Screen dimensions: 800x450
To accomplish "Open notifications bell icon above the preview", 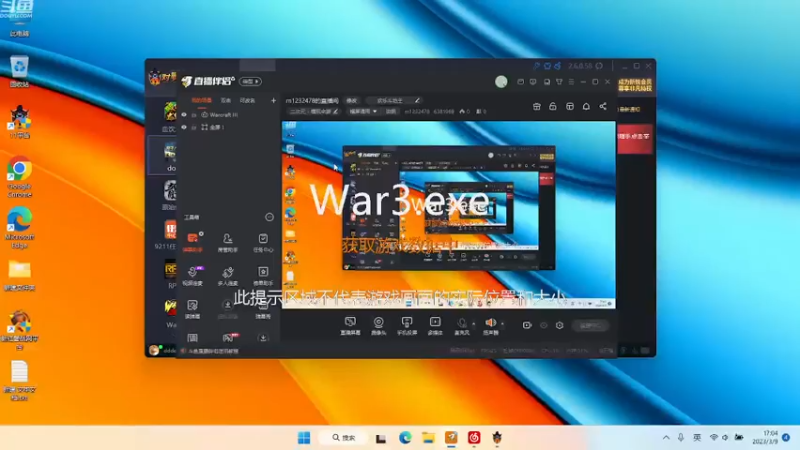I will pyautogui.click(x=586, y=106).
